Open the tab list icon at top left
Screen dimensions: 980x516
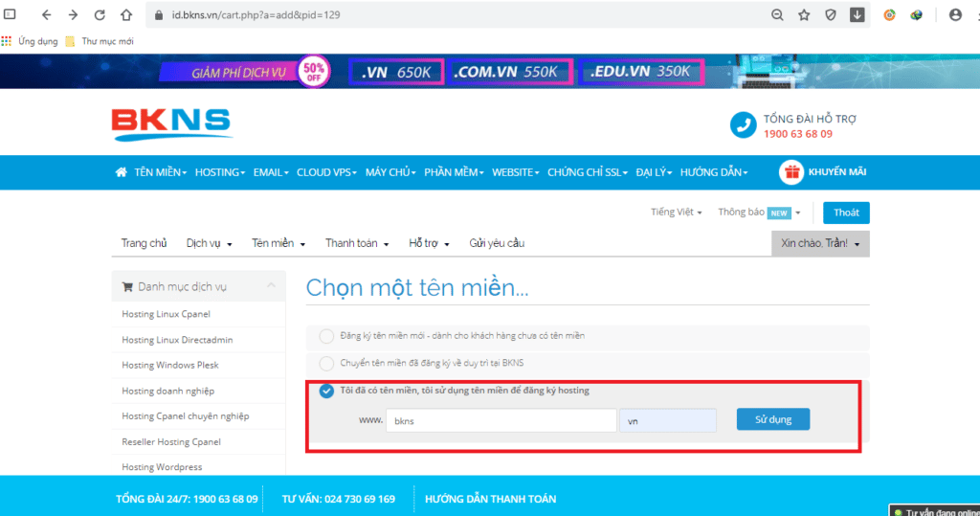tap(10, 13)
